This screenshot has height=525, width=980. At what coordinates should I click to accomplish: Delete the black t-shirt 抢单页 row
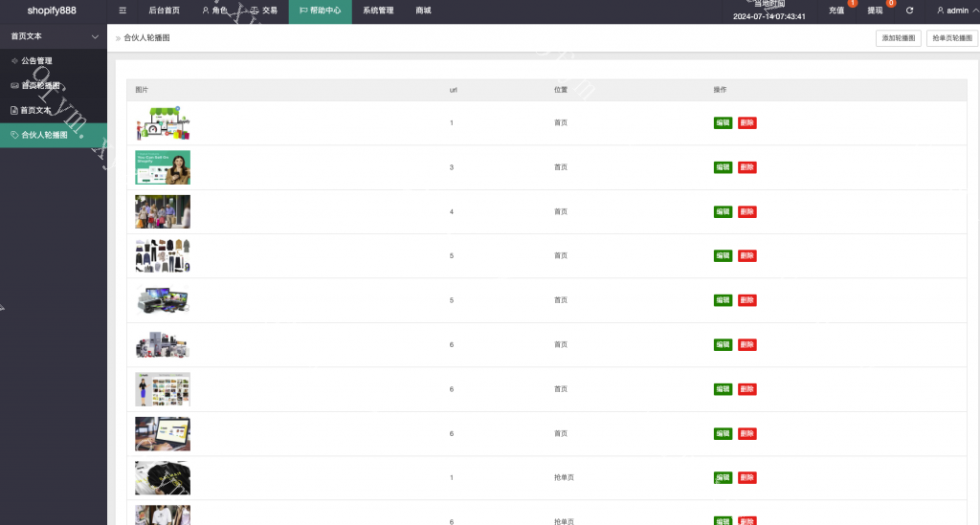tap(746, 477)
